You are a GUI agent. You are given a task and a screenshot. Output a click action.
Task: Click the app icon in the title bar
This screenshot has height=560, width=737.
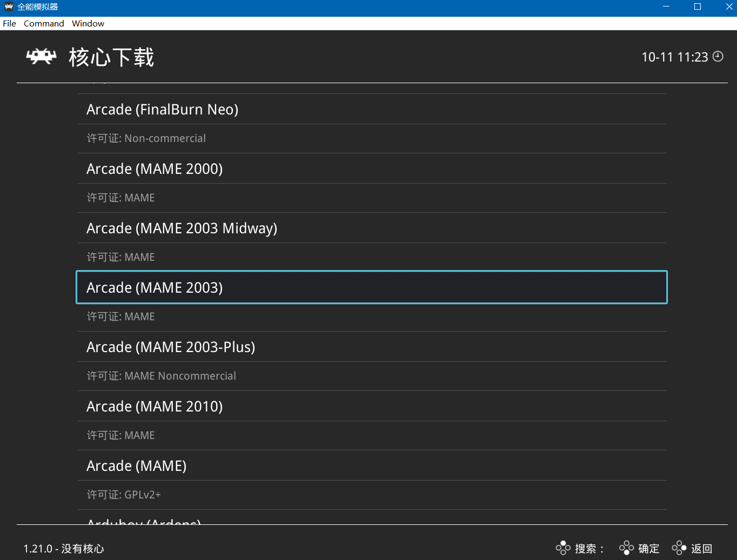(x=9, y=7)
